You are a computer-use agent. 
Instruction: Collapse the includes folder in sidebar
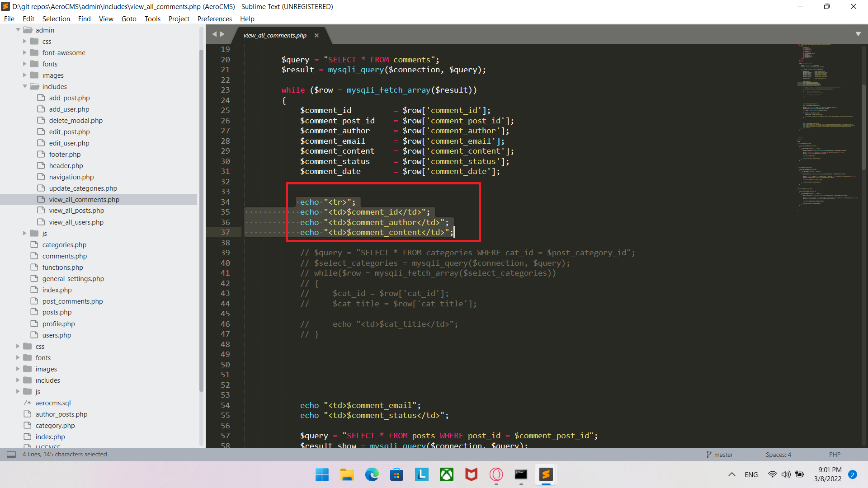[25, 86]
